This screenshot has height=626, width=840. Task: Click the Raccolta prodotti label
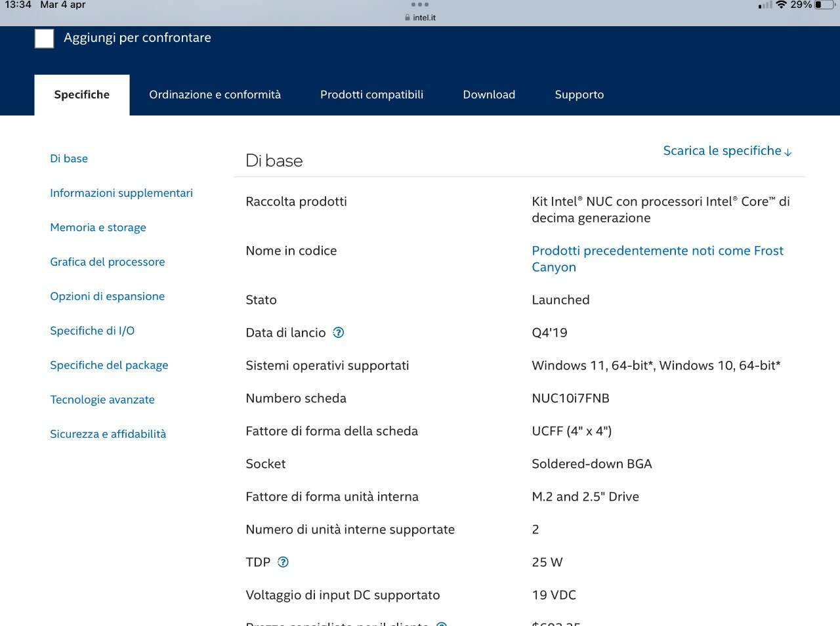tap(296, 201)
